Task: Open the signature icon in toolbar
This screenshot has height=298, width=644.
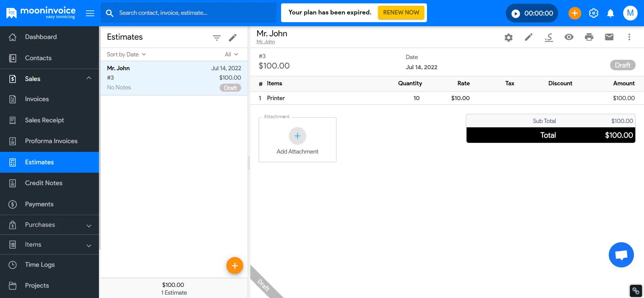Action: [x=549, y=37]
